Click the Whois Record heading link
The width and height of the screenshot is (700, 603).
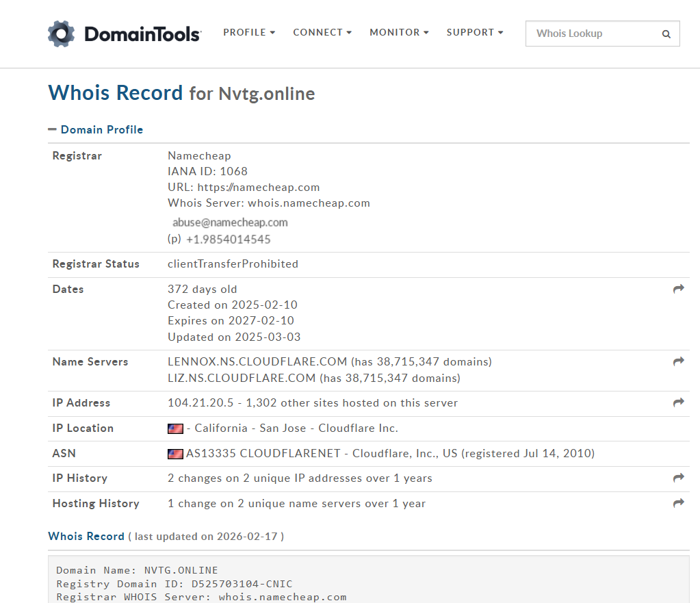click(86, 536)
